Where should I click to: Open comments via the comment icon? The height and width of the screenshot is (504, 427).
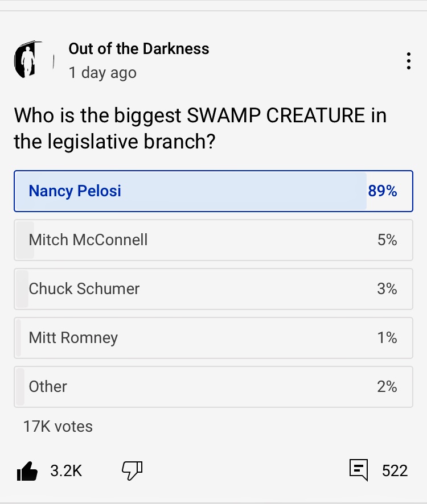click(x=358, y=470)
